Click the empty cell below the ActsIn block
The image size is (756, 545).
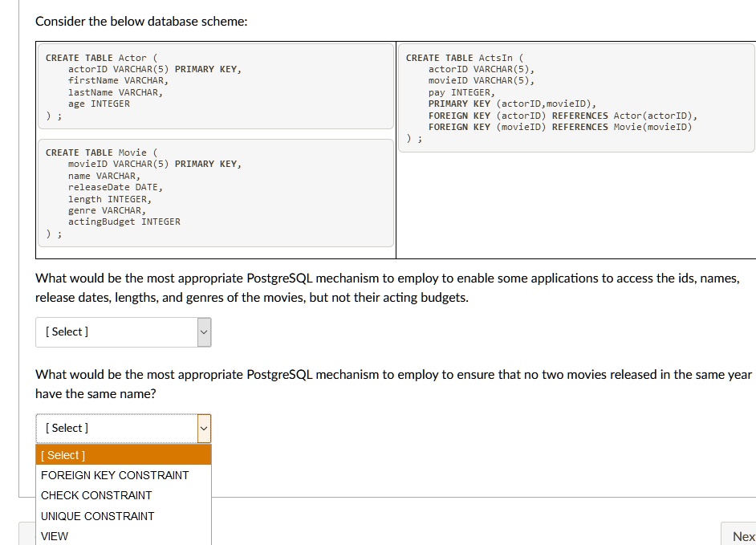click(x=576, y=205)
